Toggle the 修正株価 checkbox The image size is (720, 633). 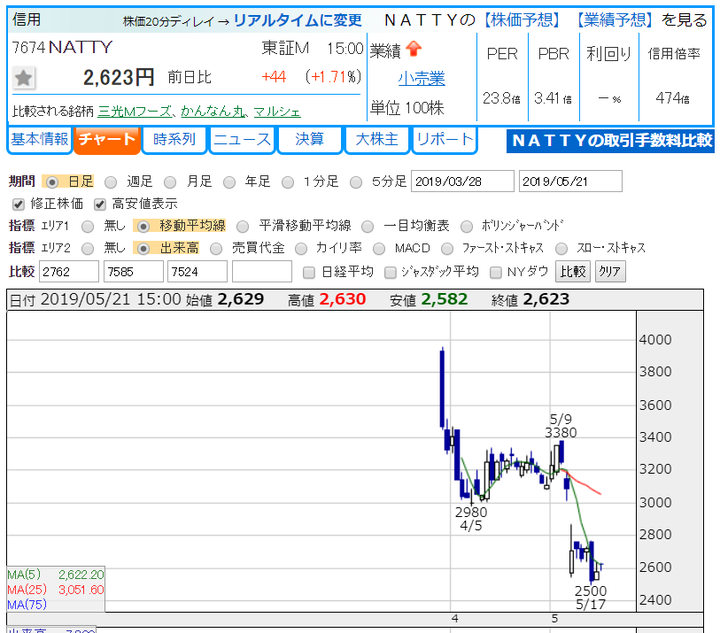(x=18, y=204)
